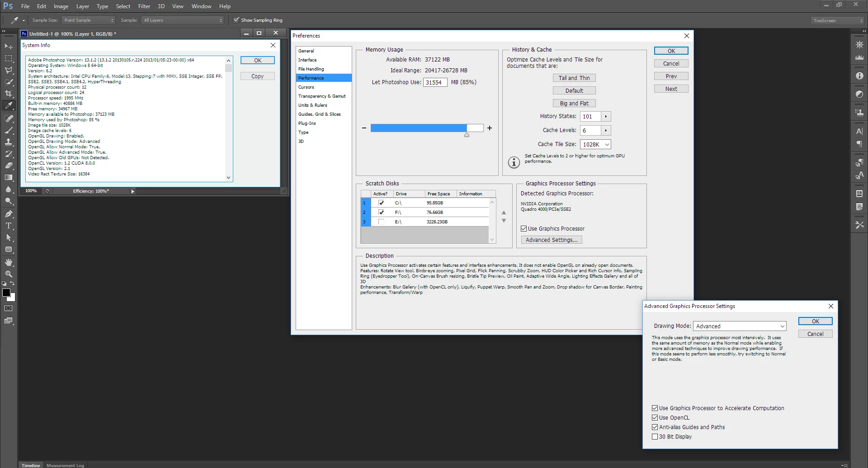Viewport: 868px width, 468px height.
Task: Open the Sample All Layers dropdown
Action: (x=183, y=20)
